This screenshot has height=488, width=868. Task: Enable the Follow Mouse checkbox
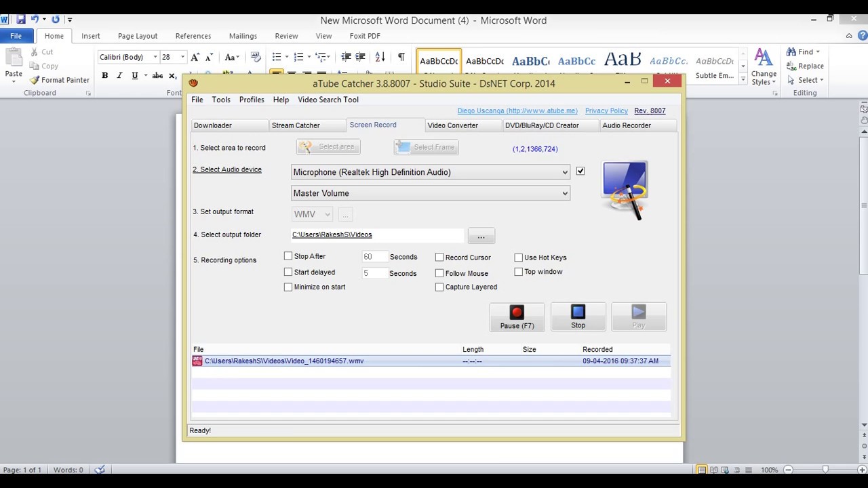[x=439, y=273]
